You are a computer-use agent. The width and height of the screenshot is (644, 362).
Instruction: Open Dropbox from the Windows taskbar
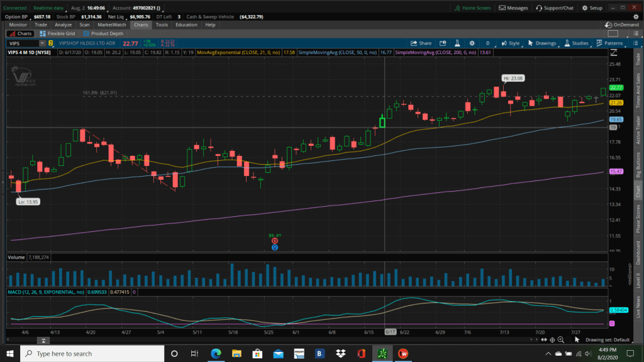(x=340, y=353)
